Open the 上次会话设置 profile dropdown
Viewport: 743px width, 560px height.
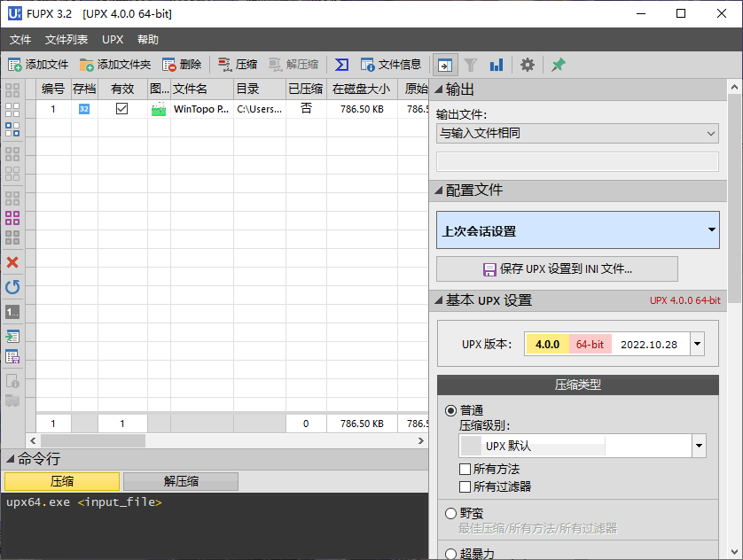(x=577, y=230)
